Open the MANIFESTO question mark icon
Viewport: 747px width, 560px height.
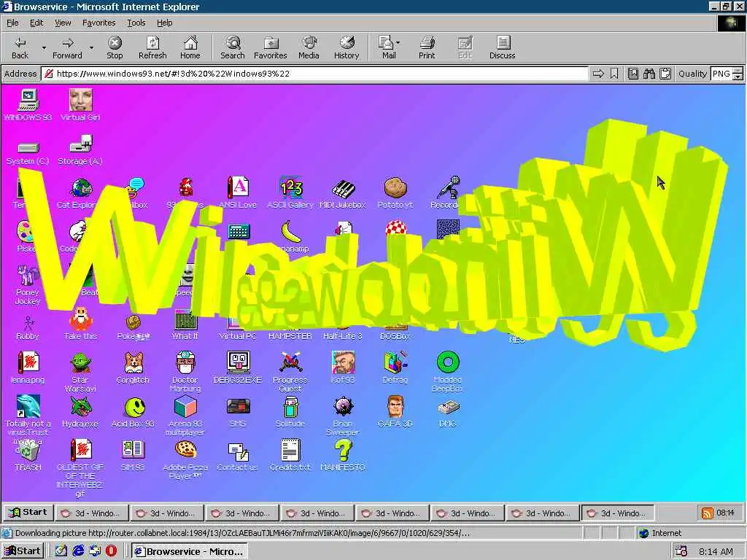343,455
